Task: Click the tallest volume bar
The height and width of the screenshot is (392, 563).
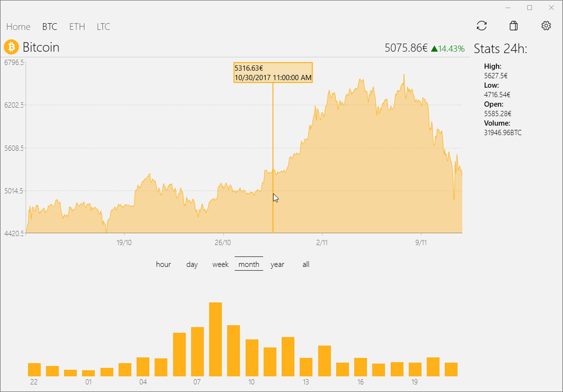Action: pos(215,339)
